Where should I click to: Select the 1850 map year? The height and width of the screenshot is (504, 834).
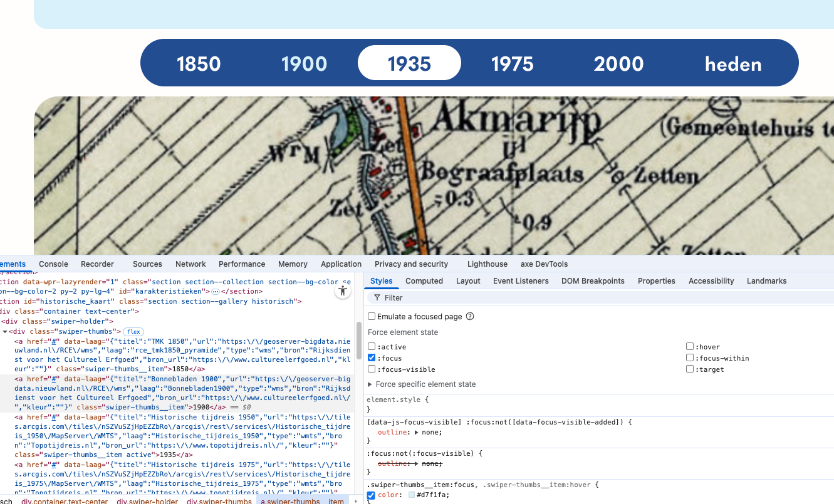coord(199,63)
